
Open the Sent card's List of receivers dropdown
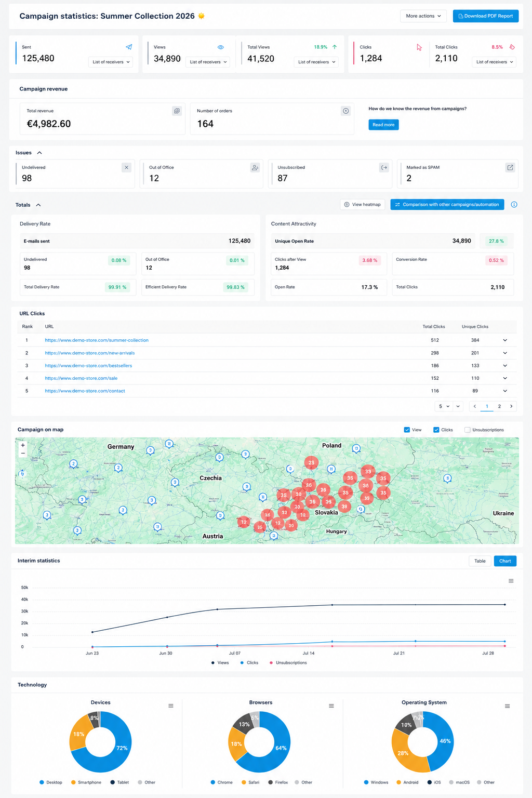point(111,62)
